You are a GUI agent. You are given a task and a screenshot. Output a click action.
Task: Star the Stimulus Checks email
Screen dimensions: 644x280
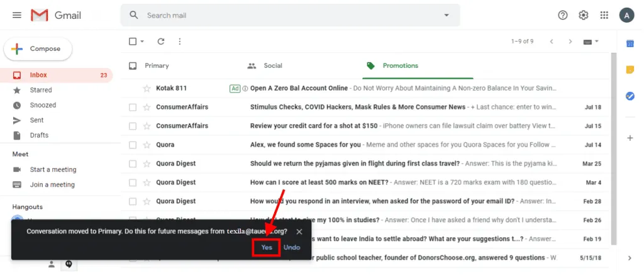click(x=147, y=108)
